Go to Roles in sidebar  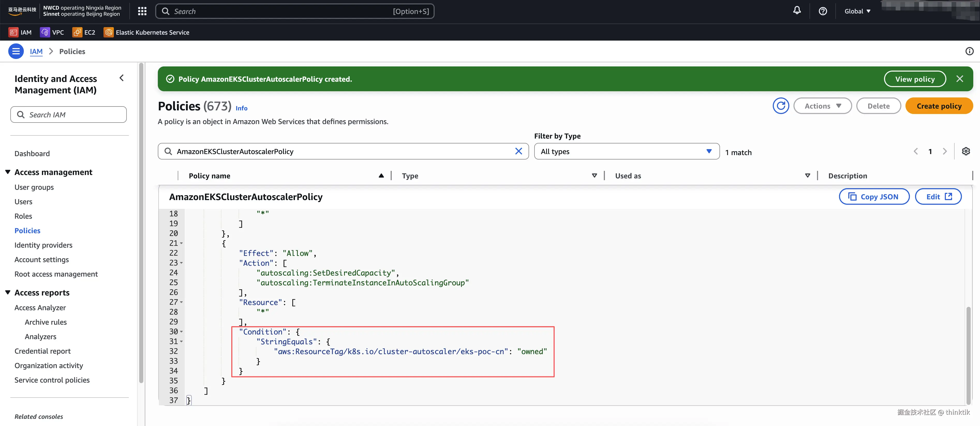click(x=23, y=216)
